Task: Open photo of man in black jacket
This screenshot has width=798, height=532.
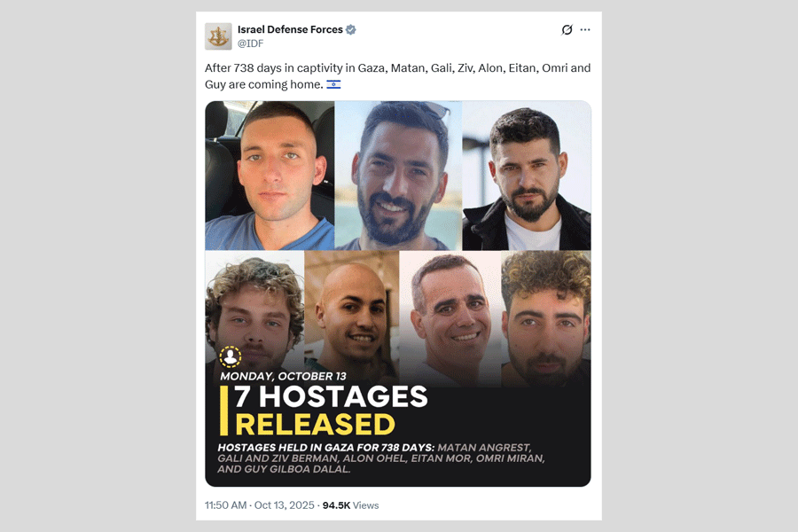Action: point(527,176)
